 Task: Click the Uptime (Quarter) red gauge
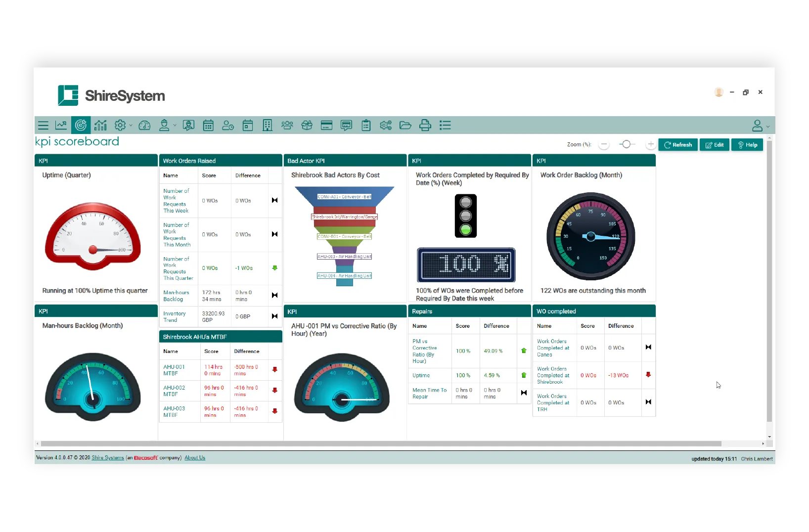(x=93, y=236)
